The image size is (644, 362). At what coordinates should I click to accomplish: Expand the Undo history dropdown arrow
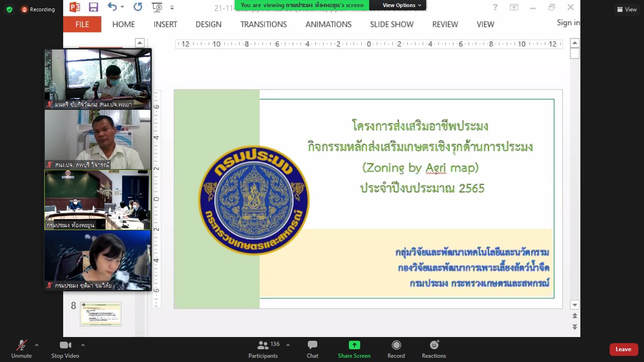123,7
